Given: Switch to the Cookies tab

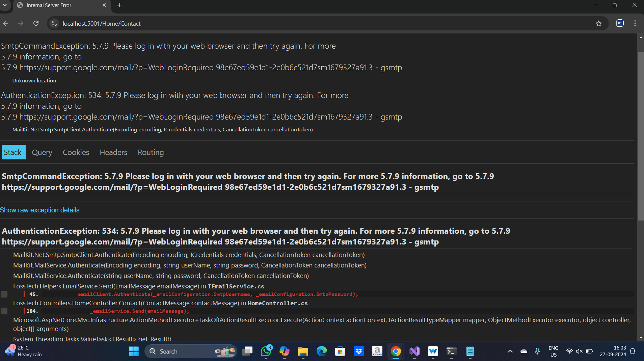Looking at the screenshot, I should (76, 152).
